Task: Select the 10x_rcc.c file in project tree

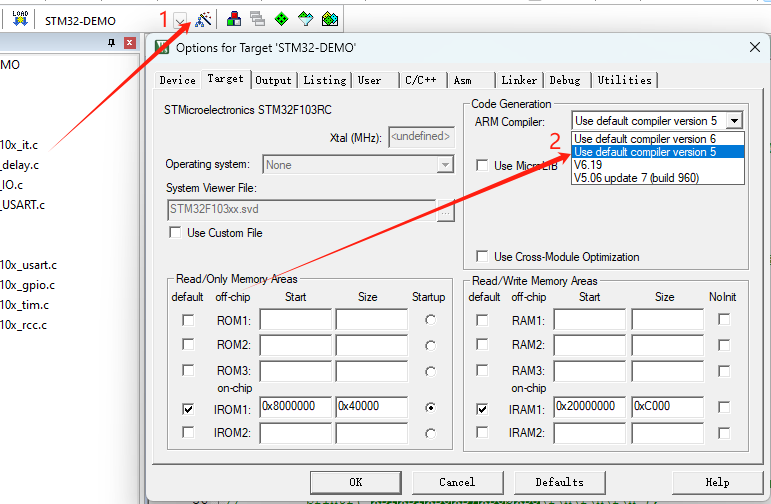Action: coord(24,325)
